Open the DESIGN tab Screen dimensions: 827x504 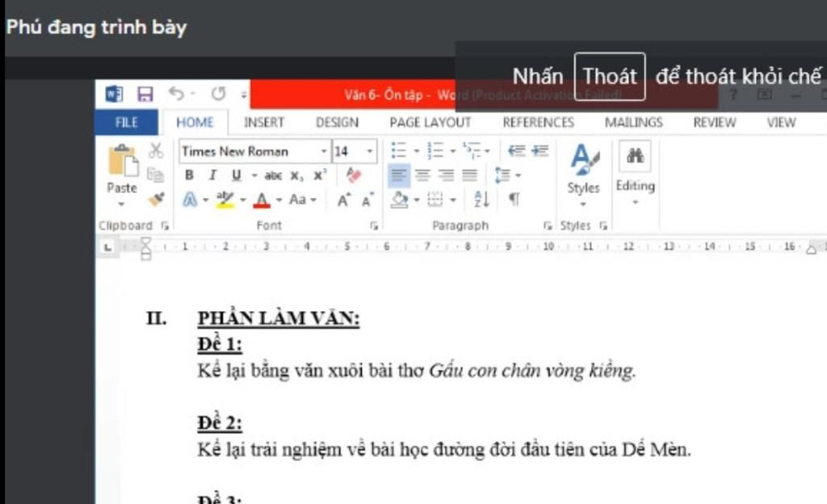pos(337,122)
